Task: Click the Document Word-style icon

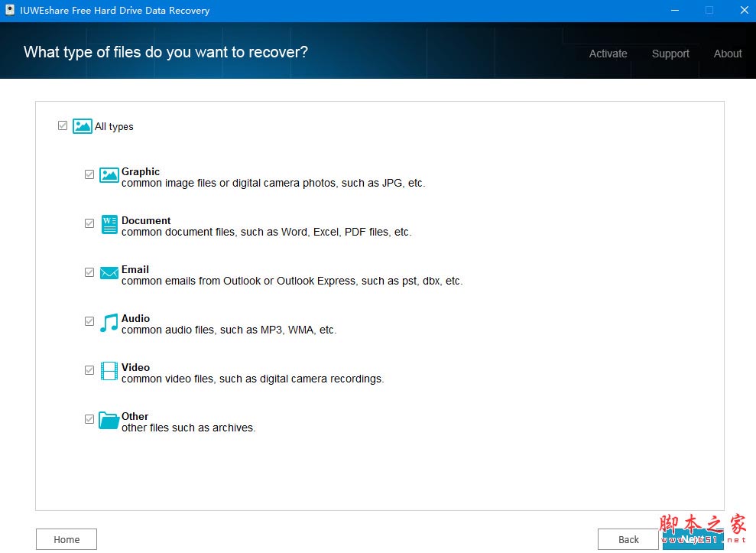Action: [x=109, y=224]
